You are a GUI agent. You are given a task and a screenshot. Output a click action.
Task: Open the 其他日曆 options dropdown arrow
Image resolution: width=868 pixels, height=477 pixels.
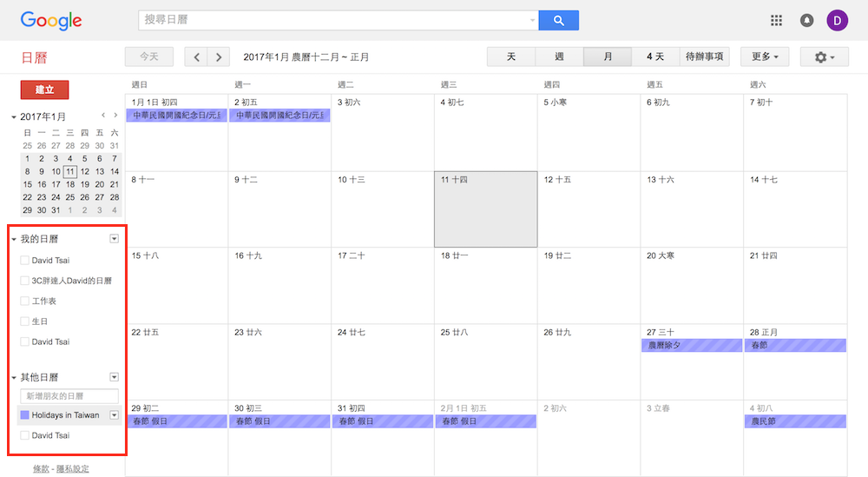coord(114,377)
